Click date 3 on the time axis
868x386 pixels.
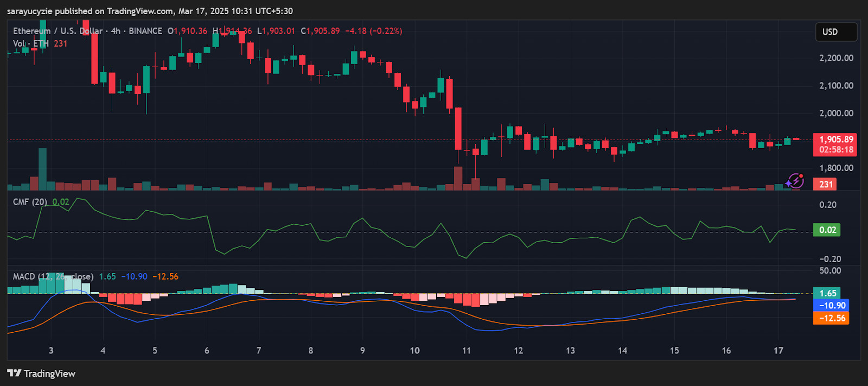click(51, 351)
